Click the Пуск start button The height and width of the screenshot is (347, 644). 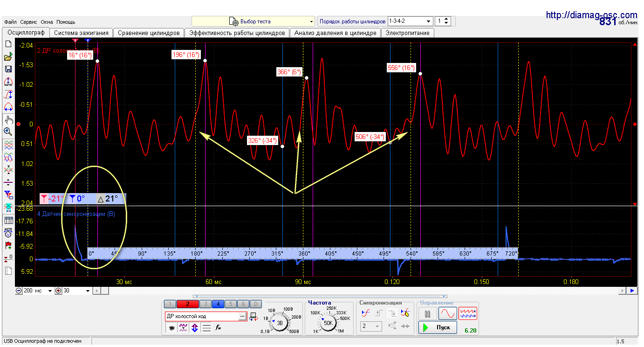(438, 327)
